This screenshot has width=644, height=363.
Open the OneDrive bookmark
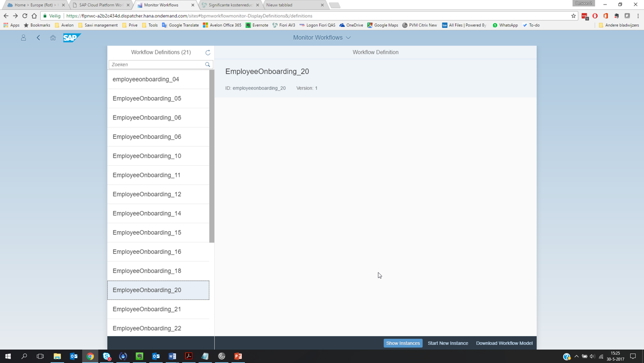click(351, 25)
